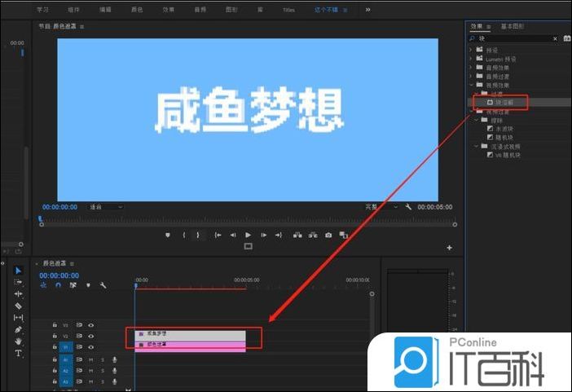Open the 完整 playback resolution dropdown
This screenshot has height=392, width=572.
(x=381, y=207)
